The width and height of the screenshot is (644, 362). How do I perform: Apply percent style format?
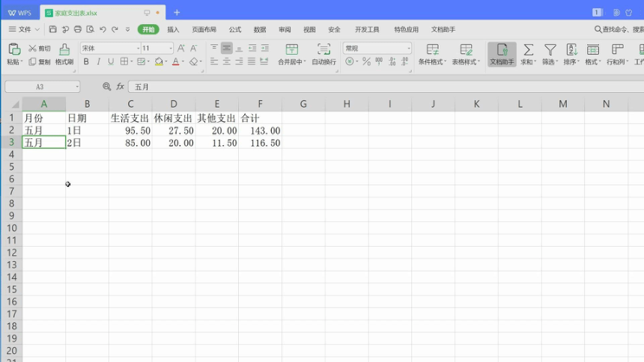366,61
